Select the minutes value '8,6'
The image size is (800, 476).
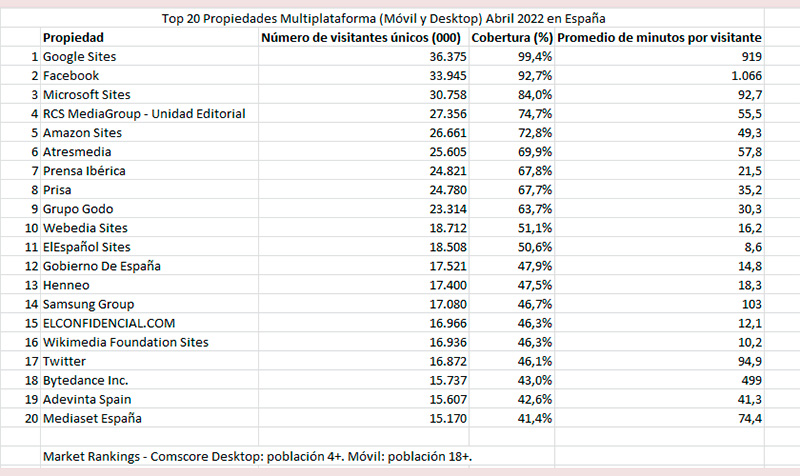click(753, 247)
